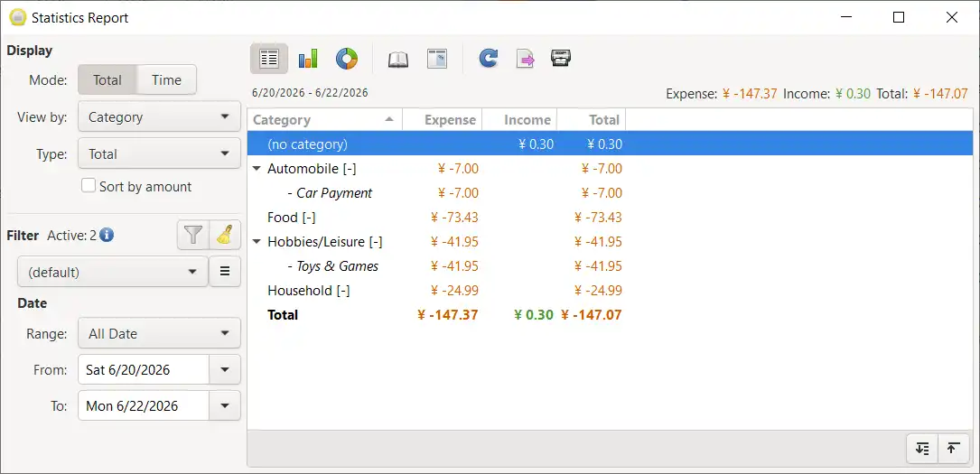Open the filter preset hamburger menu
Viewport: 980px width, 474px height.
point(225,272)
